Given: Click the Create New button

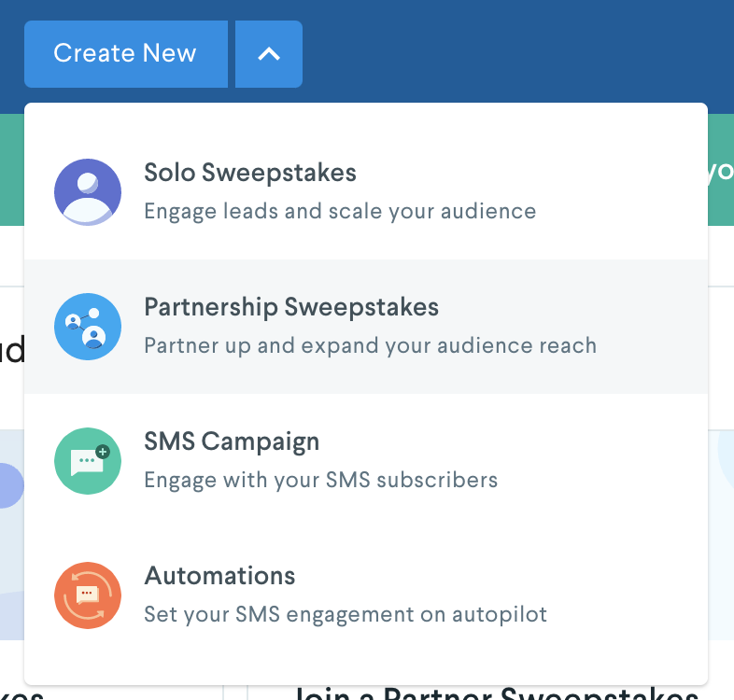Looking at the screenshot, I should pyautogui.click(x=126, y=54).
